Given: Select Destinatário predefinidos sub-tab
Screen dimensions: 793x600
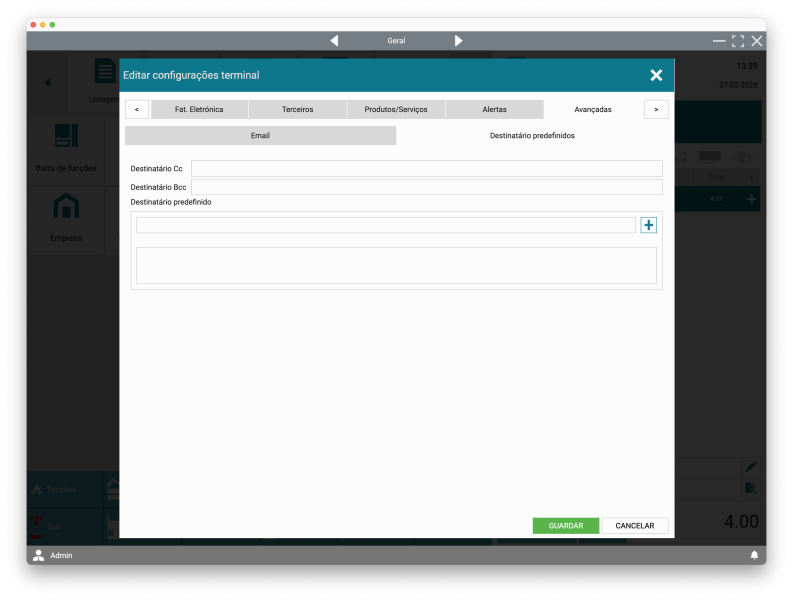Looking at the screenshot, I should coord(532,135).
